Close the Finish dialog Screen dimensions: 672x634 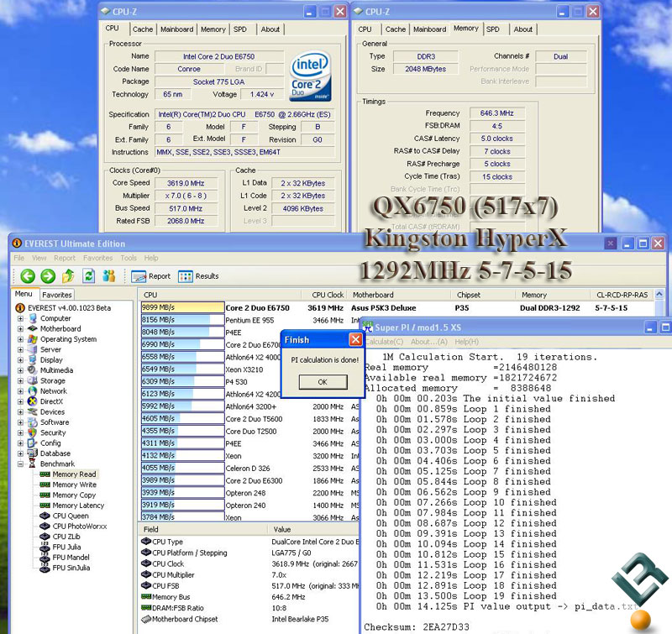(x=355, y=340)
